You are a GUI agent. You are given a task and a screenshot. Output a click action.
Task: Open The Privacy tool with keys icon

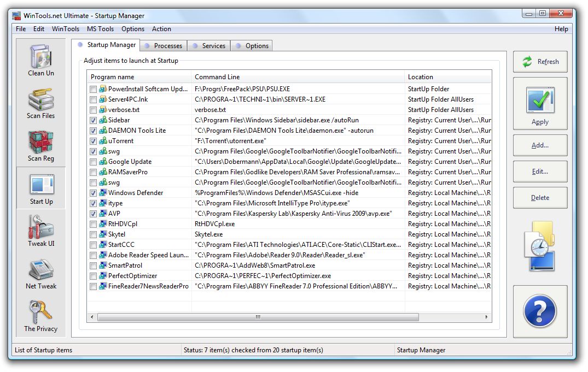click(41, 316)
